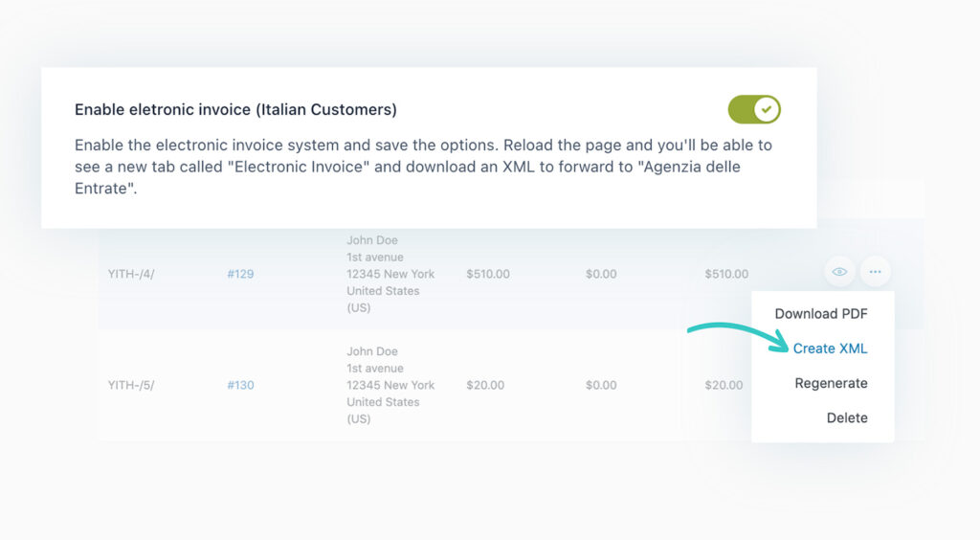The image size is (980, 540).
Task: Click the $20.00 total beside the dropdown menu
Action: [x=724, y=385]
